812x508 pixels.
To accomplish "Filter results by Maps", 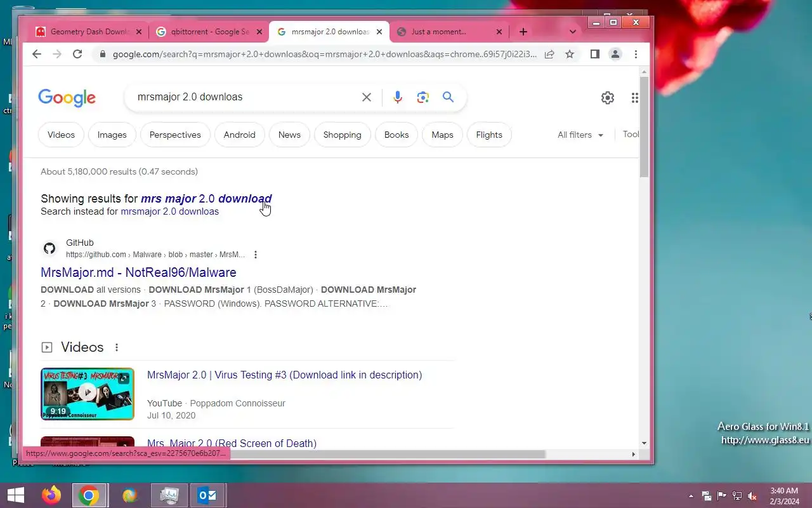I will 442,135.
